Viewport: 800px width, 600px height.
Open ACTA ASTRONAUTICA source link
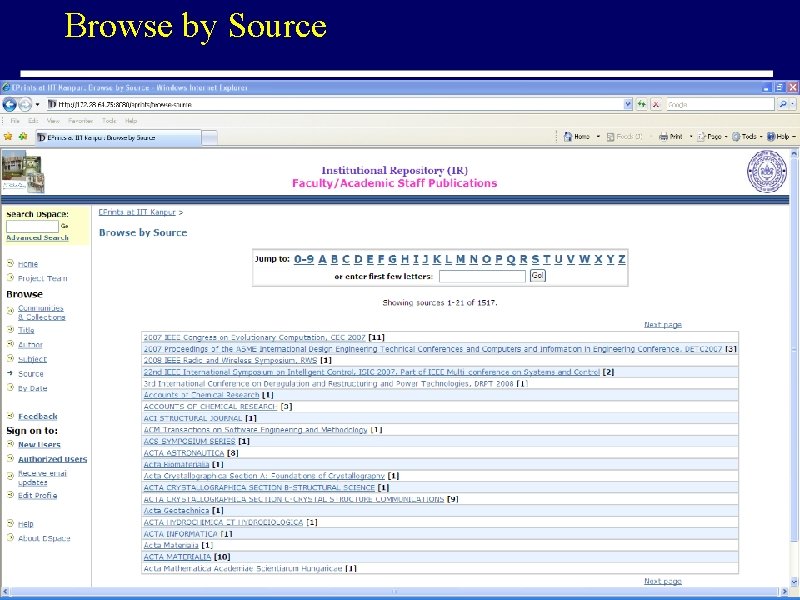(184, 453)
